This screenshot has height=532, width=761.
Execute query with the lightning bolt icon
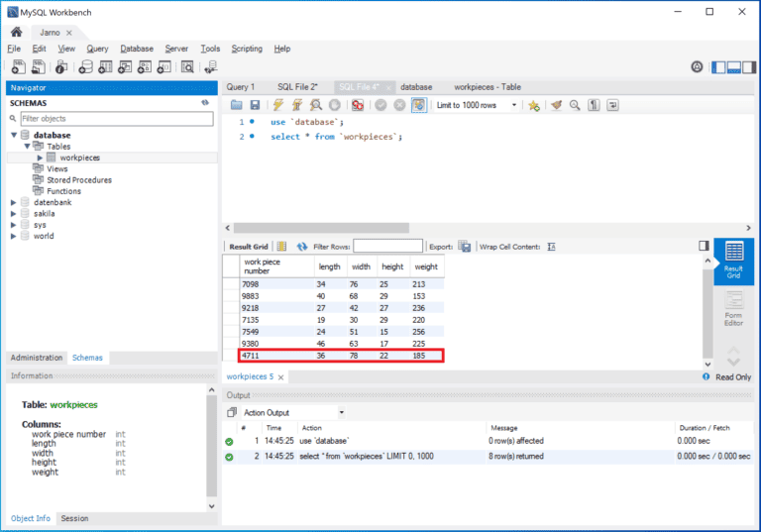pyautogui.click(x=278, y=105)
